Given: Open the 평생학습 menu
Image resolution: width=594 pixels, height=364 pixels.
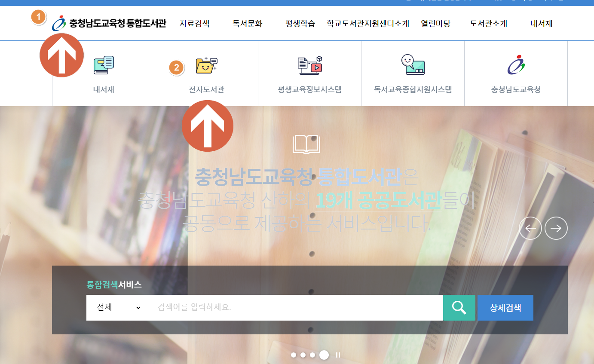Looking at the screenshot, I should point(300,24).
